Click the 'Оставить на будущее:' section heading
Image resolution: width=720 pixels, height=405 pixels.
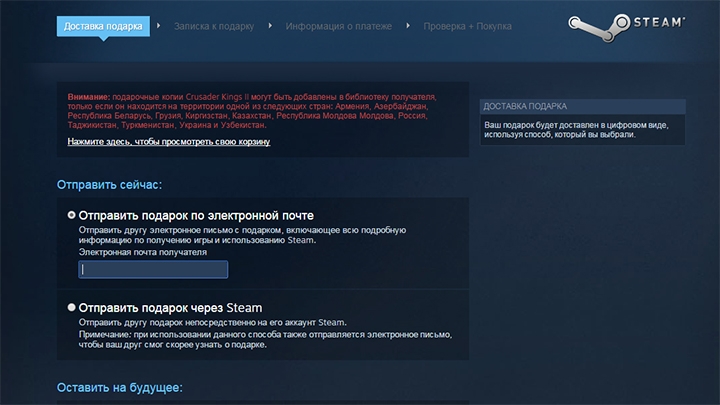[120, 387]
